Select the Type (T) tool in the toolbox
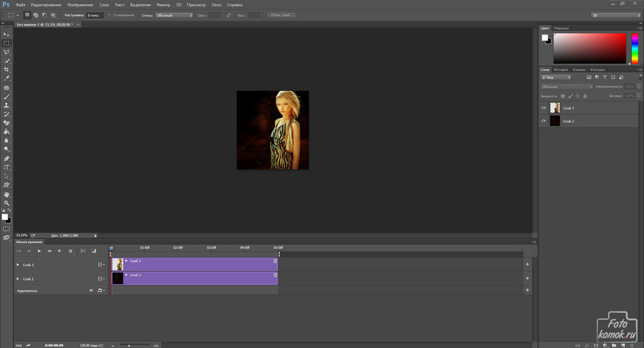The height and width of the screenshot is (348, 644). 6,168
